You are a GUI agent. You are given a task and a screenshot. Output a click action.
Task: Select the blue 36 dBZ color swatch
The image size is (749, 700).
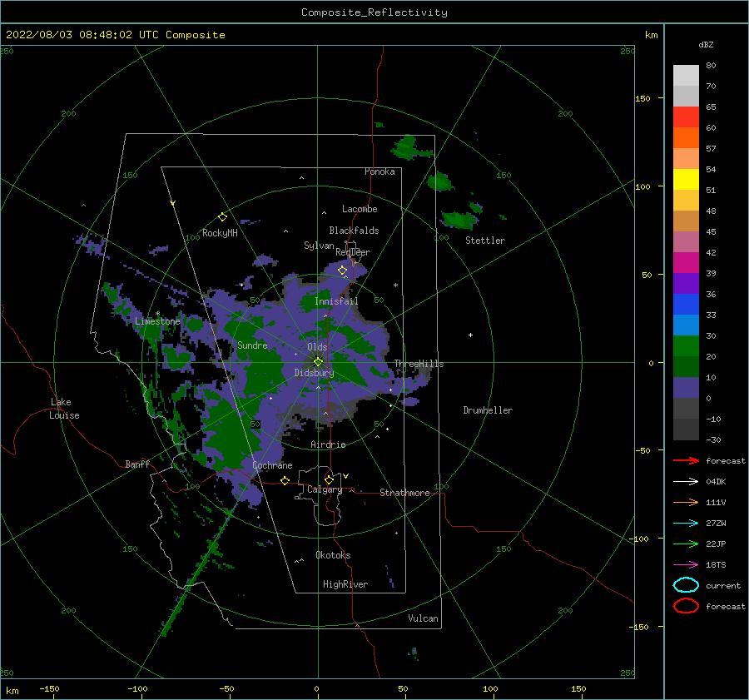pyautogui.click(x=686, y=305)
